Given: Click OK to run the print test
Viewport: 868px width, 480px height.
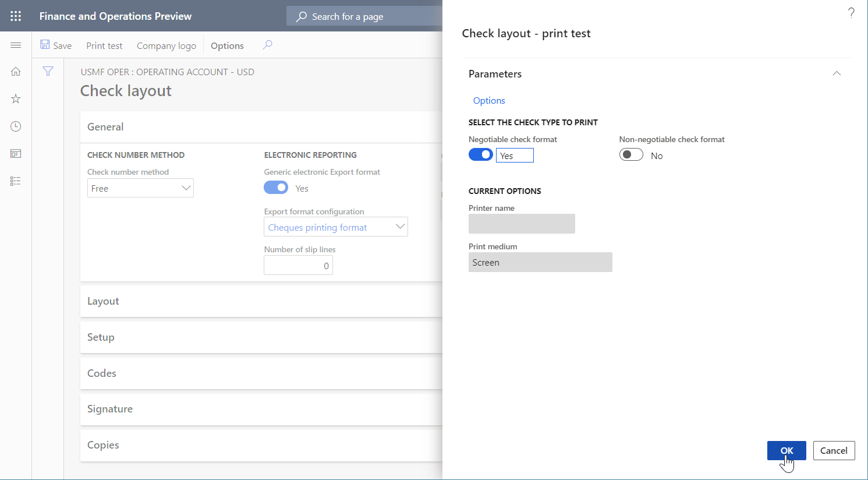Looking at the screenshot, I should [x=786, y=450].
